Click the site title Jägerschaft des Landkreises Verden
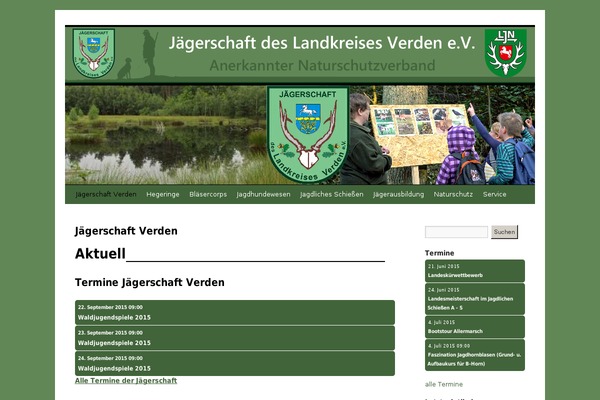The width and height of the screenshot is (600, 400). tap(322, 43)
